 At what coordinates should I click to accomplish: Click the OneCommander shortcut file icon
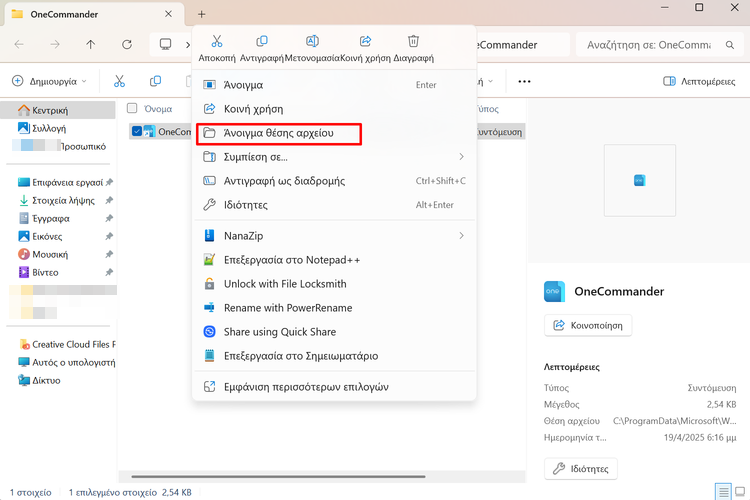[149, 131]
